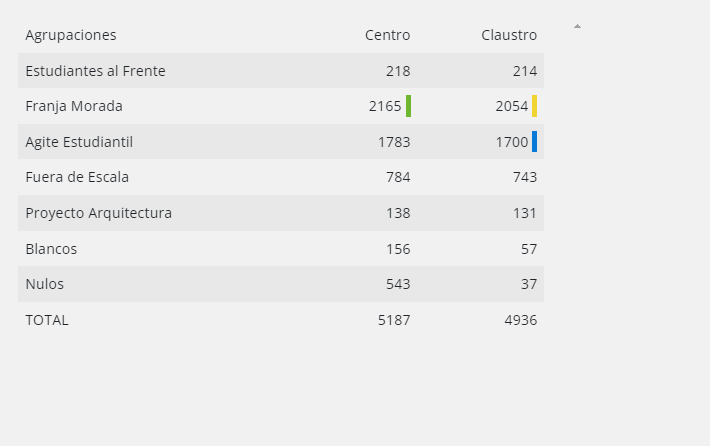Click the TOTAL row label

coord(47,320)
